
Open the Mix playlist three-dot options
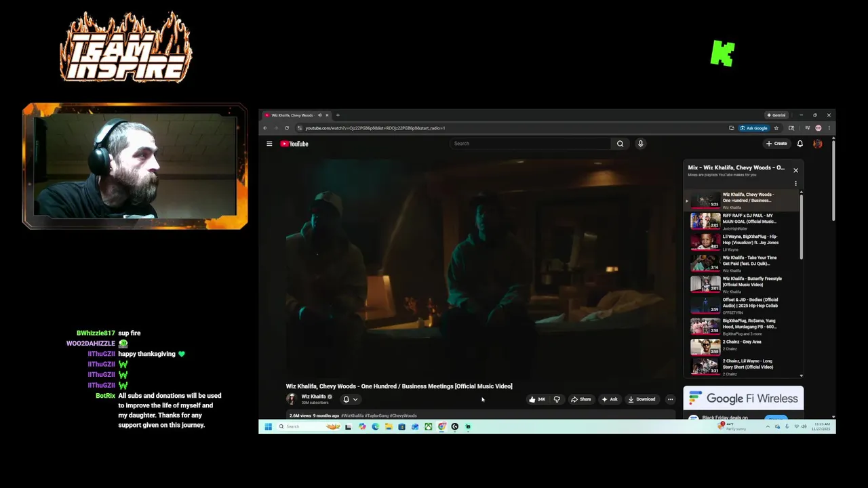pos(796,184)
